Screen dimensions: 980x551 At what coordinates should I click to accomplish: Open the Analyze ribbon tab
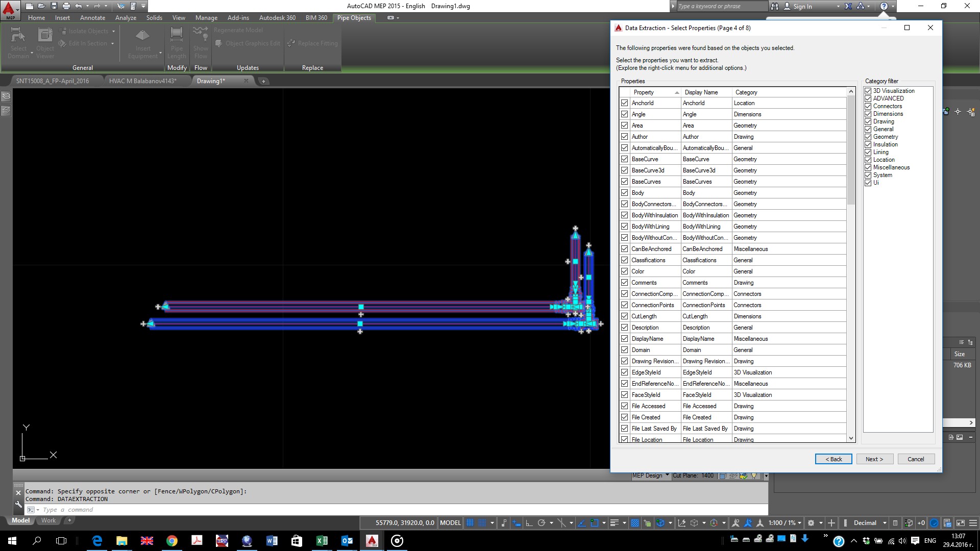pos(126,18)
